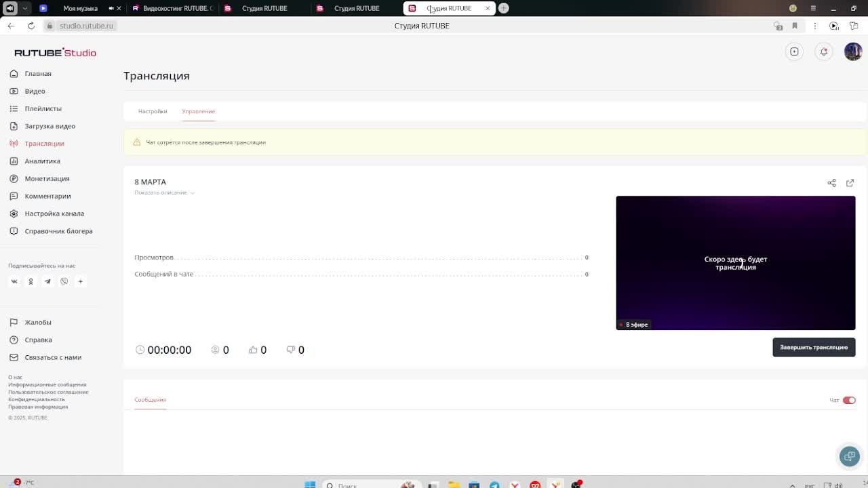Click the add video icon in header
The height and width of the screenshot is (488, 868).
coord(794,52)
